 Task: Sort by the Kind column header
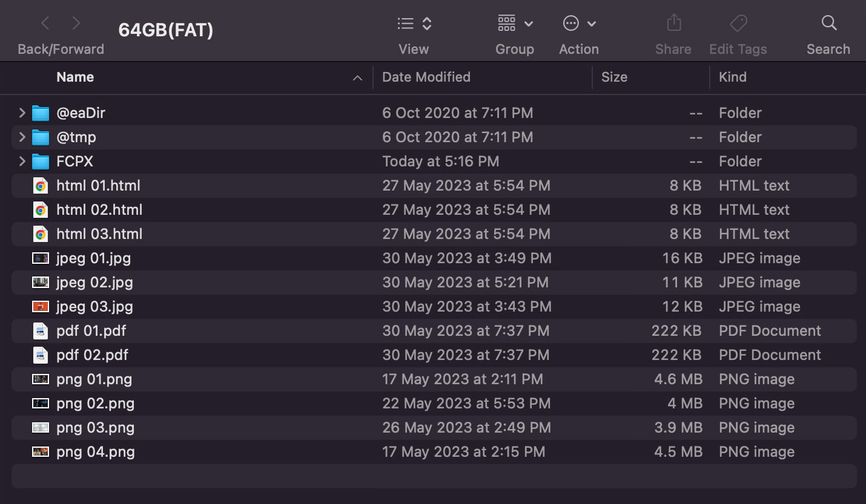(732, 77)
